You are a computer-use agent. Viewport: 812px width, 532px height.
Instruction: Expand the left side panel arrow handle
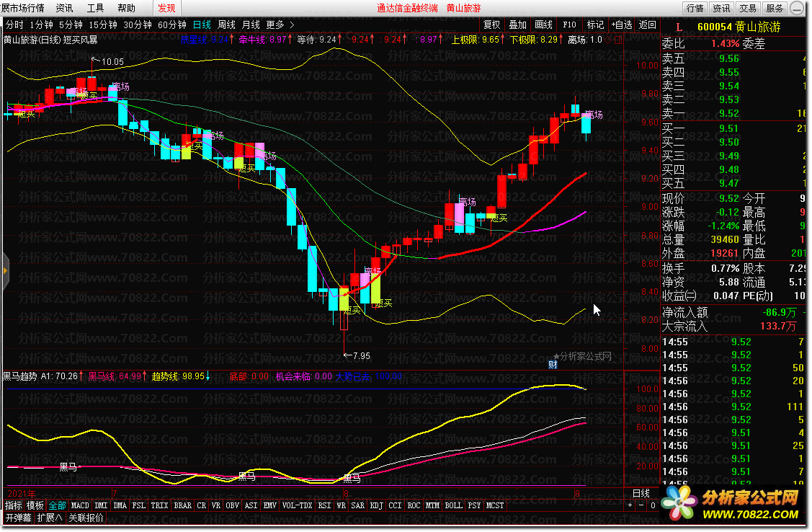coord(4,270)
